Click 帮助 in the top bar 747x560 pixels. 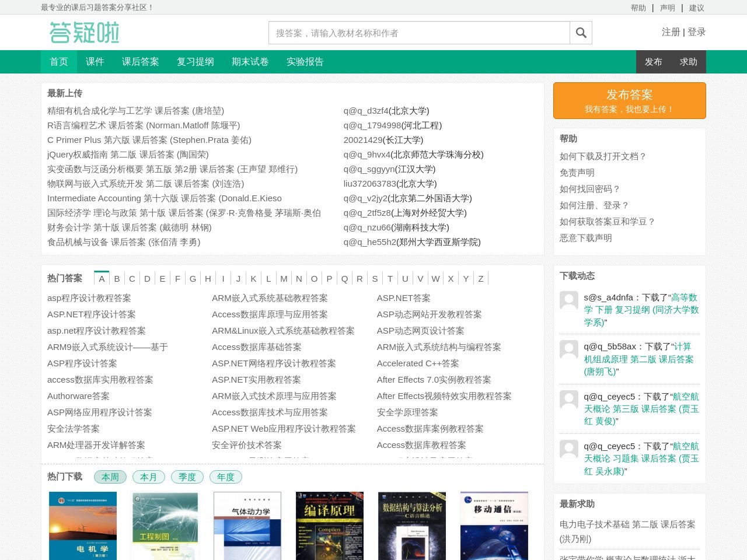[x=638, y=8]
